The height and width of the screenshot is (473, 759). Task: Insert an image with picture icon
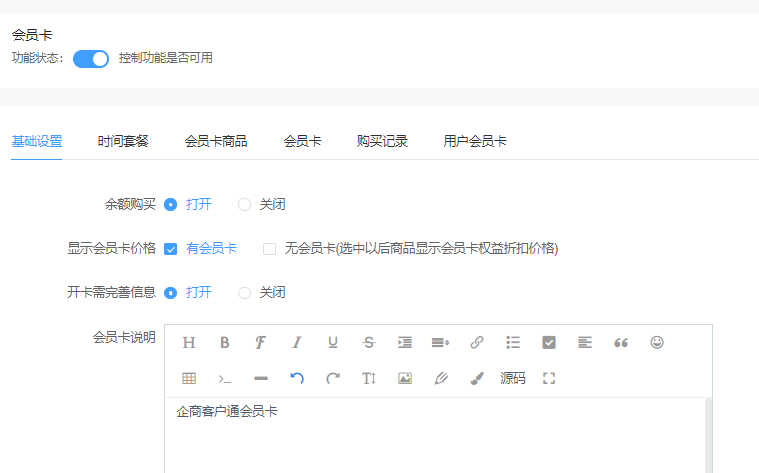click(405, 378)
